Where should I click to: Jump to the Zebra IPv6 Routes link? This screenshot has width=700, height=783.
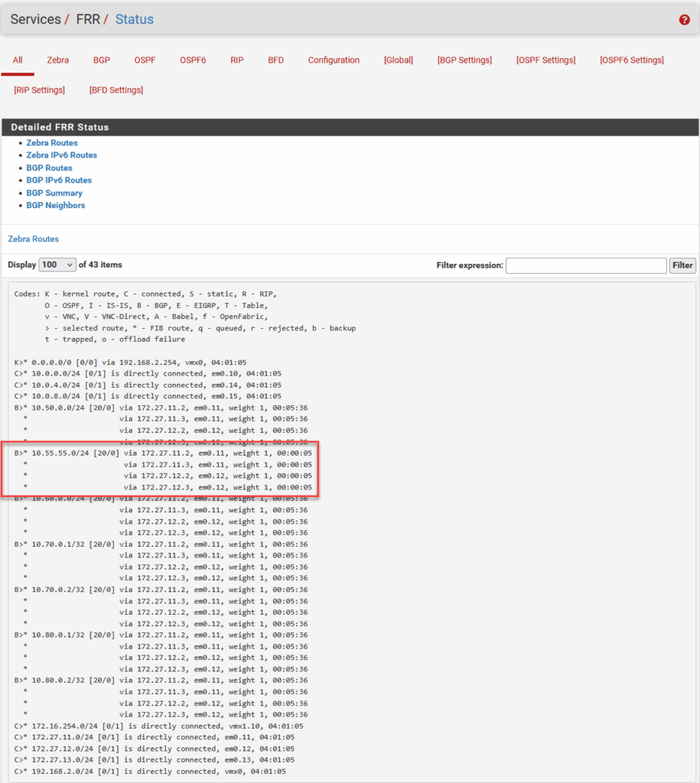pos(61,155)
